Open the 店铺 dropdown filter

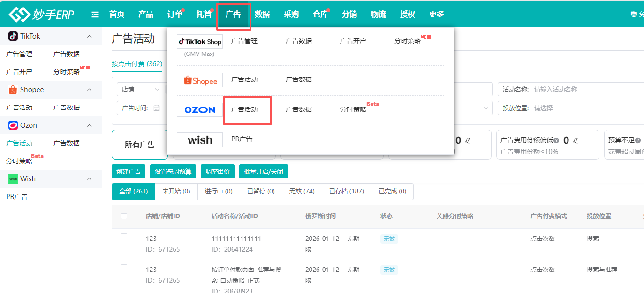point(141,88)
